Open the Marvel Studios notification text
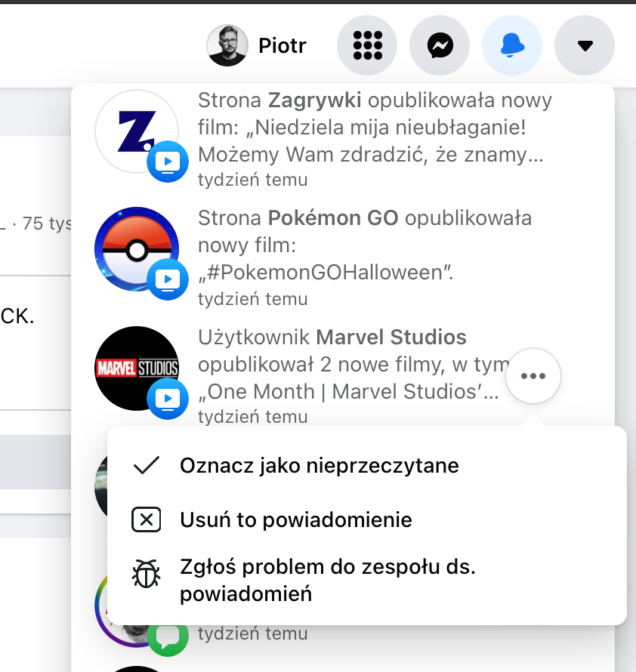Image resolution: width=636 pixels, height=672 pixels. (354, 376)
